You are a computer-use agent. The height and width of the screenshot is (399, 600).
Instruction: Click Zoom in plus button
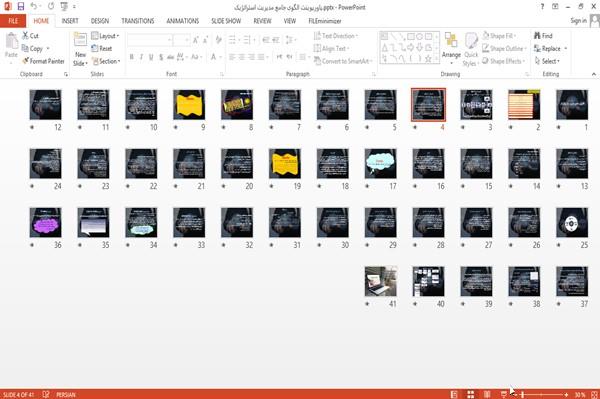pyautogui.click(x=566, y=394)
